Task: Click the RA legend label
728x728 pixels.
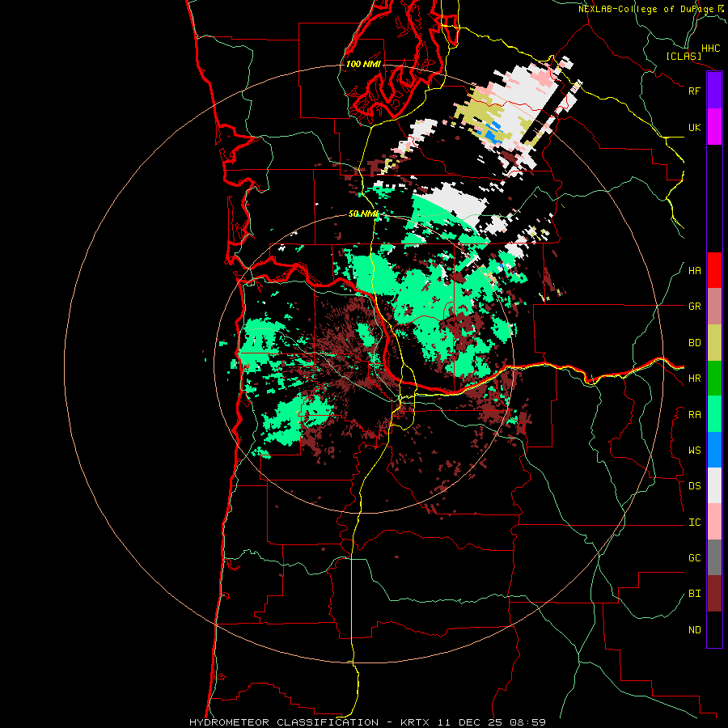Action: 694,415
